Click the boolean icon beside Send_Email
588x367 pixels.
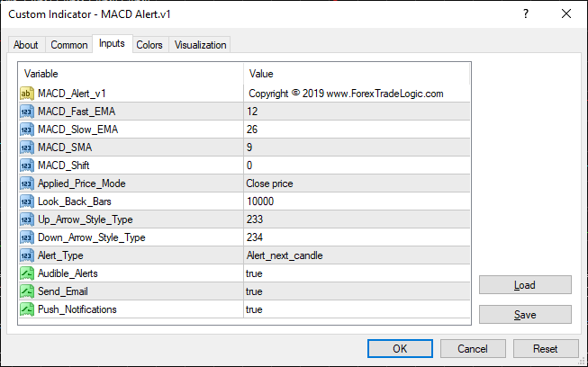(x=27, y=291)
